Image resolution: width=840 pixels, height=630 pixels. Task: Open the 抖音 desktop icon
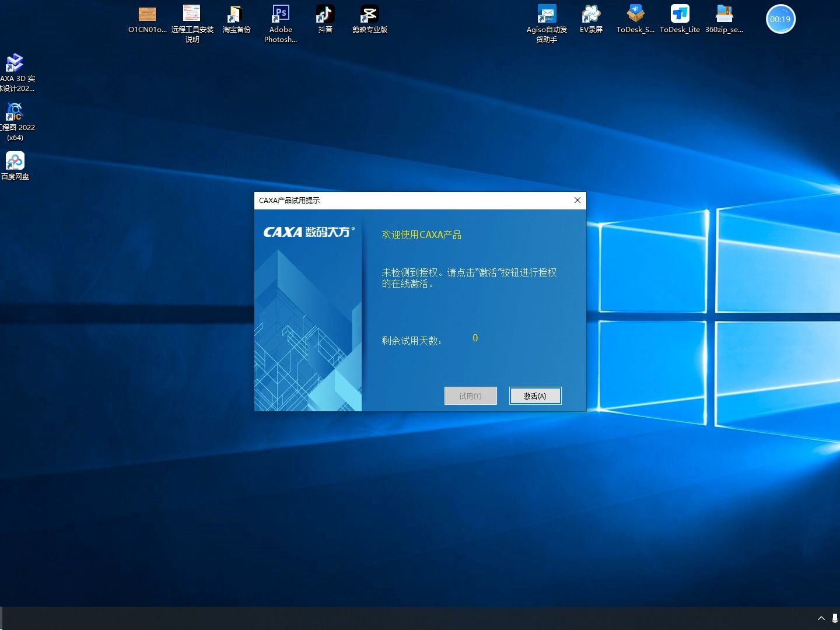click(x=325, y=19)
